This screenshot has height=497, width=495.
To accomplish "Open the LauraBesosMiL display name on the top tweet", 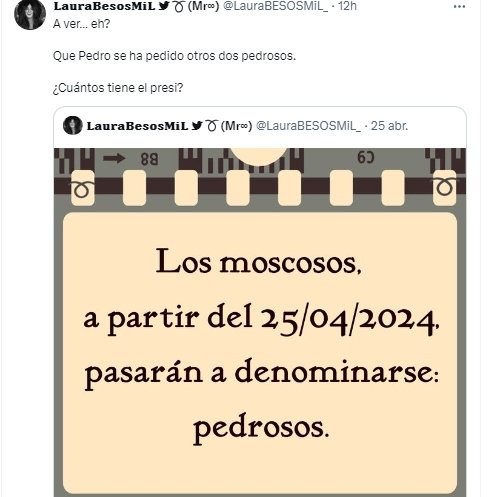I will coord(104,6).
